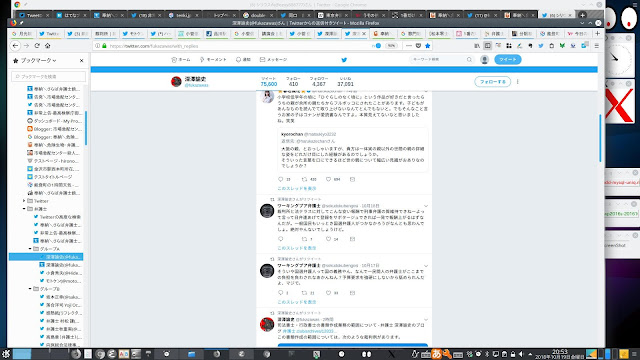The image size is (640, 360).
Task: Click the page vertical scrollbar thumb
Action: 600,138
